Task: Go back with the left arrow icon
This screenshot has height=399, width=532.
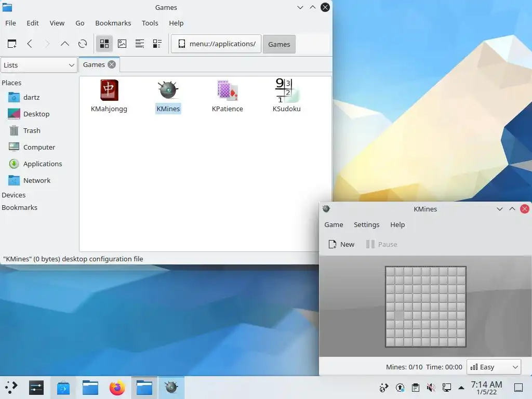Action: tap(30, 44)
